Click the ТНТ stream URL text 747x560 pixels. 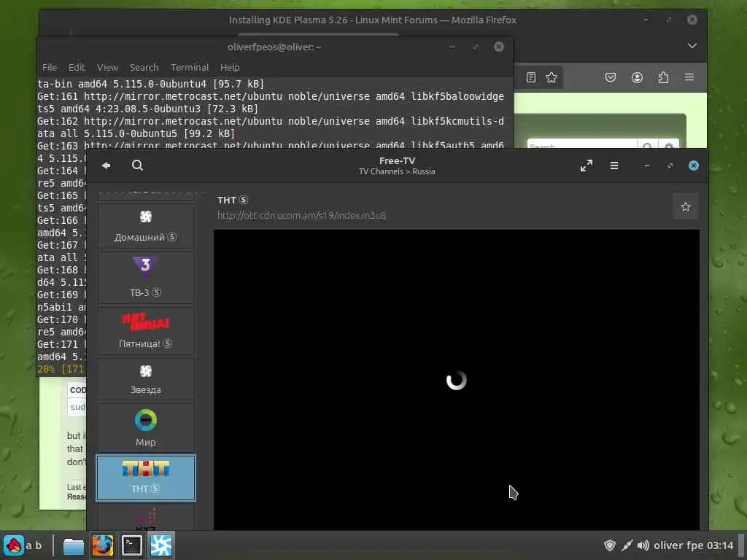[x=301, y=215]
